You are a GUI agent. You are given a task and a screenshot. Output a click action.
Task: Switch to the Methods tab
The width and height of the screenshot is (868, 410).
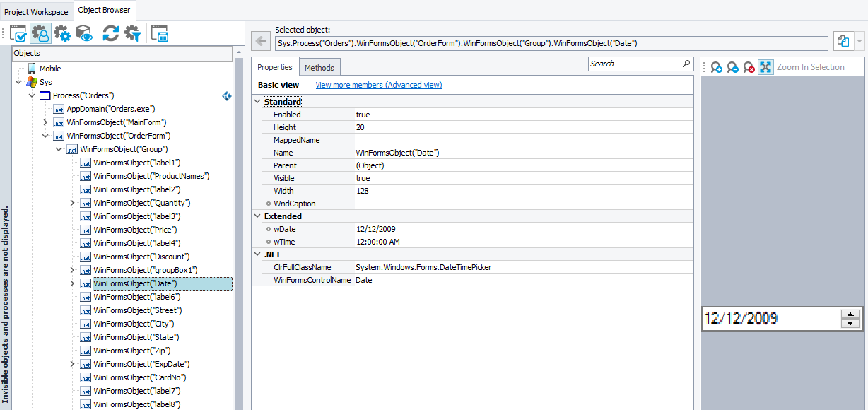pos(319,67)
